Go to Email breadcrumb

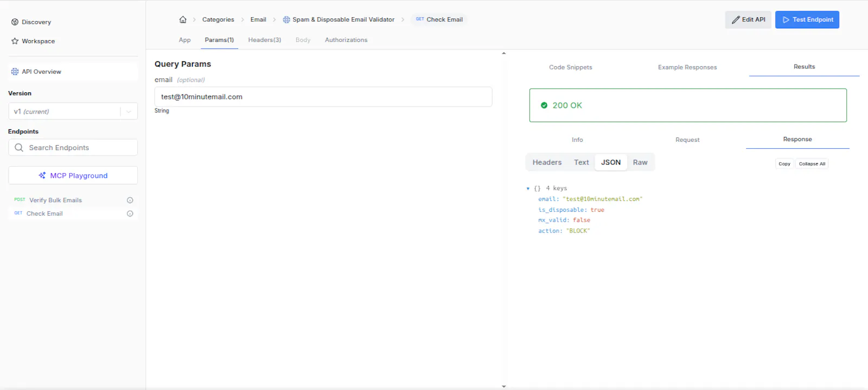click(258, 20)
